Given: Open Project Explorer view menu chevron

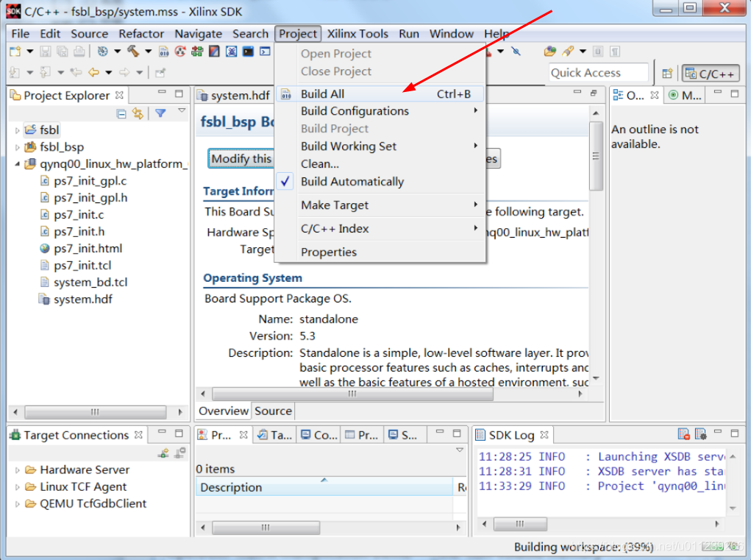Looking at the screenshot, I should 182,110.
